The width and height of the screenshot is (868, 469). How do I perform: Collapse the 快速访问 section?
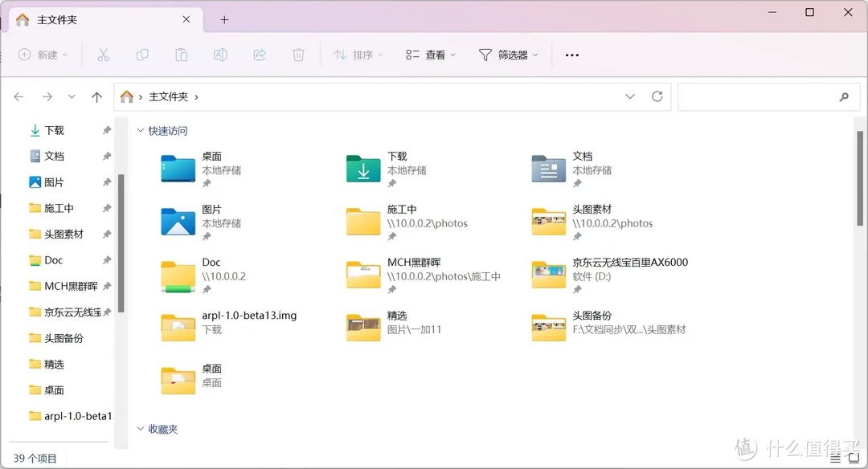pos(141,130)
